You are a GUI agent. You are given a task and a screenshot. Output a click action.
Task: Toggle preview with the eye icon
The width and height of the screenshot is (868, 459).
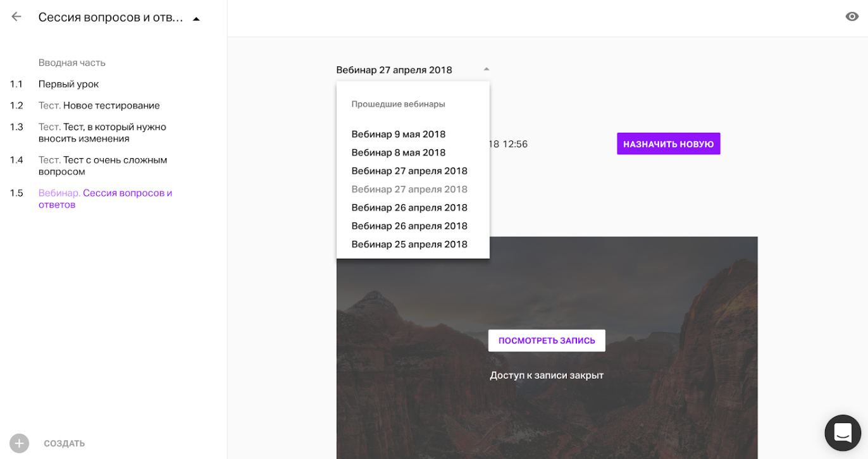pyautogui.click(x=852, y=17)
